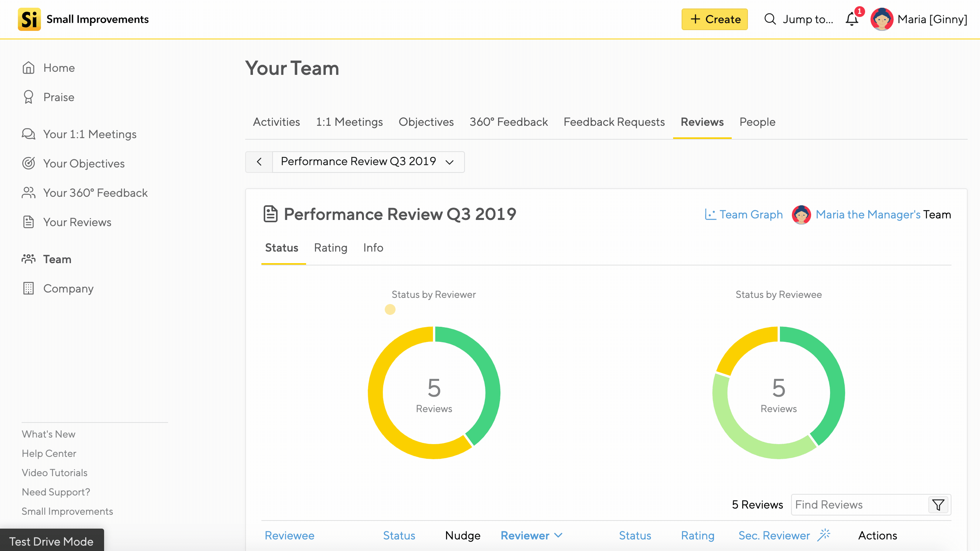Open the Rating sub-tab
980x551 pixels.
(330, 248)
